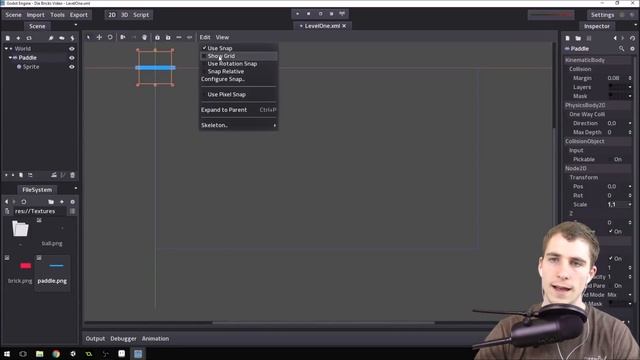
Task: Open FileSystem settings gear icon
Action: (x=73, y=202)
